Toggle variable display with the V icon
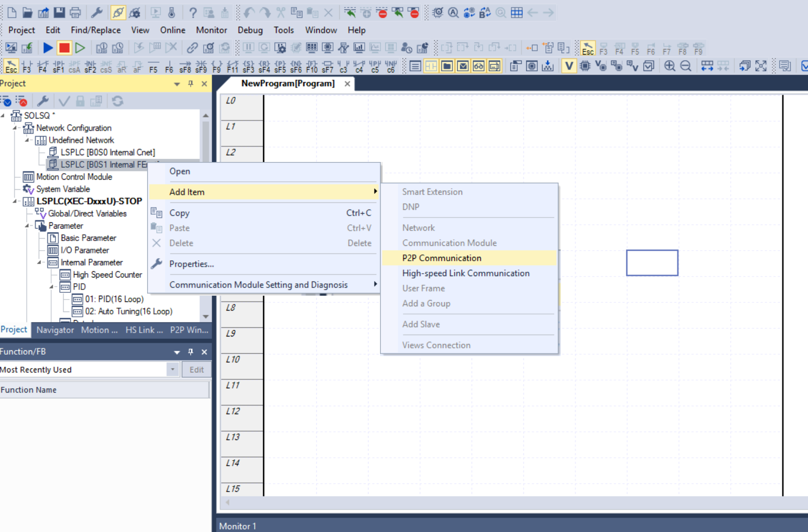Viewport: 808px width, 532px height. pyautogui.click(x=568, y=66)
